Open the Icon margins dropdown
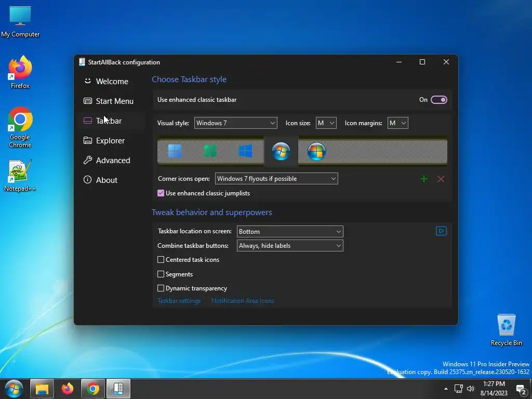The height and width of the screenshot is (399, 532). (397, 123)
